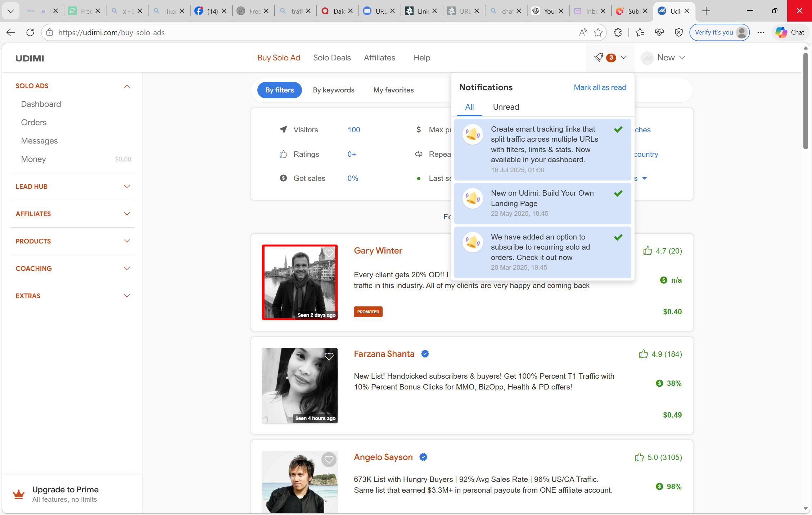
Task: Switch to the Unread notifications tab
Action: point(506,107)
